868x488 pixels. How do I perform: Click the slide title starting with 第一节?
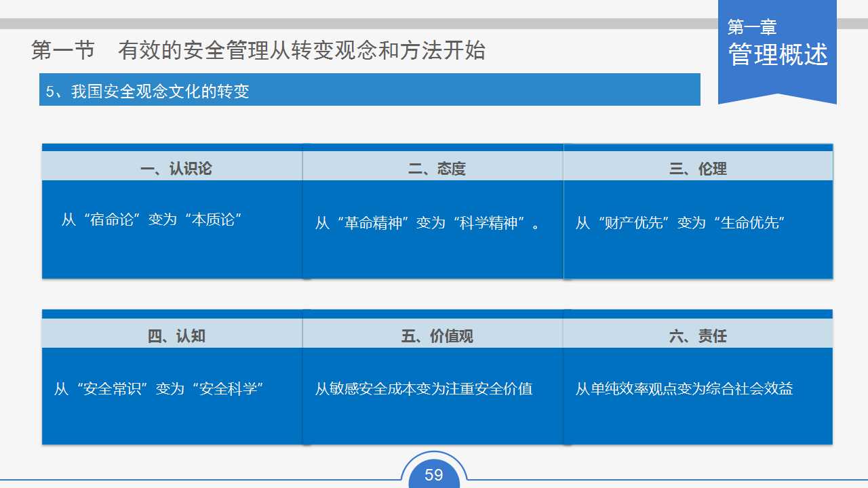pyautogui.click(x=258, y=51)
